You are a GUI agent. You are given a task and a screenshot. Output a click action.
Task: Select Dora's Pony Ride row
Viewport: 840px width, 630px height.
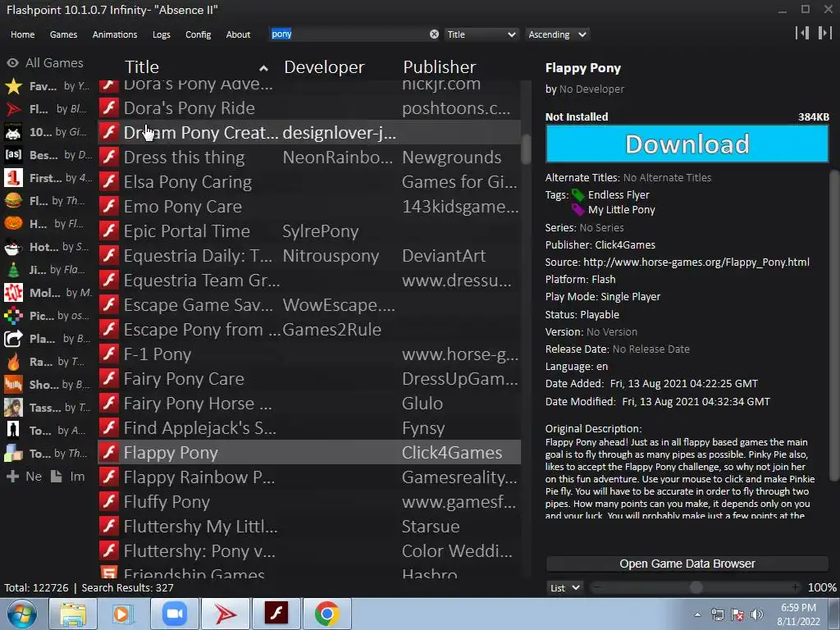pos(309,108)
